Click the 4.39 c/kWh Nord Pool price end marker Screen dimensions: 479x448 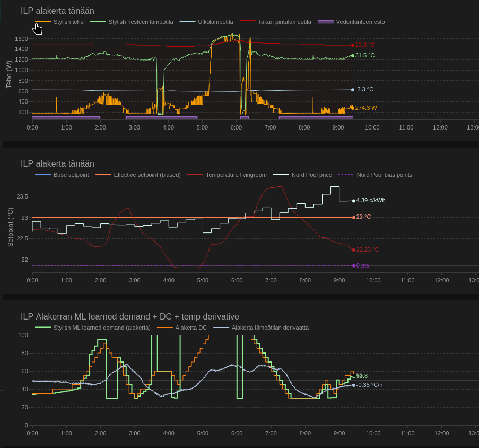pos(354,201)
